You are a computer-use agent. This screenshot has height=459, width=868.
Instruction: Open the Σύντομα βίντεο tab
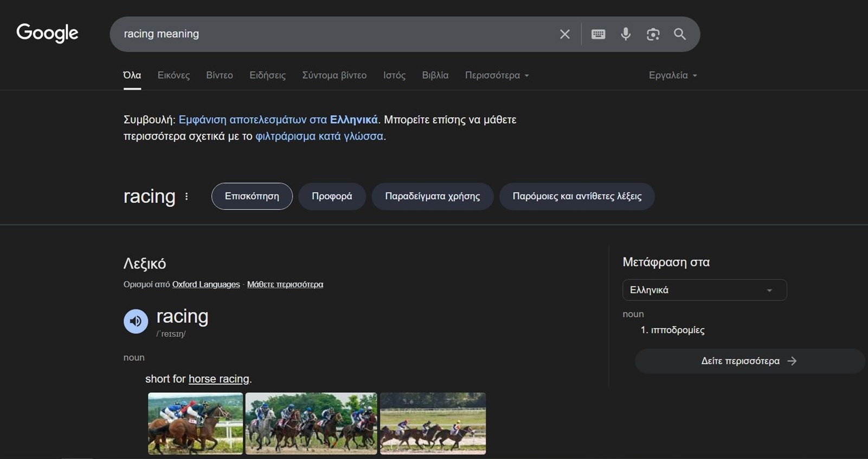click(x=335, y=75)
